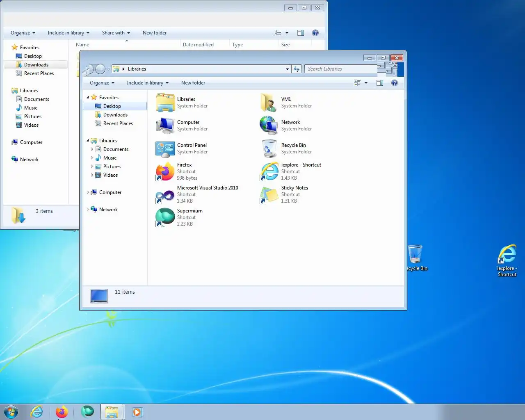Show the preview pane in front window
This screenshot has height=420, width=525.
[x=380, y=83]
